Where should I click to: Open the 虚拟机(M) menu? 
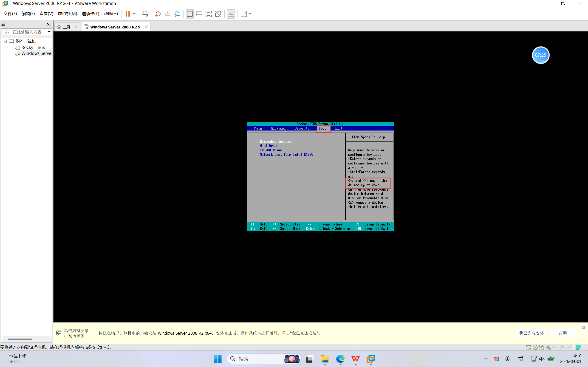tap(67, 14)
